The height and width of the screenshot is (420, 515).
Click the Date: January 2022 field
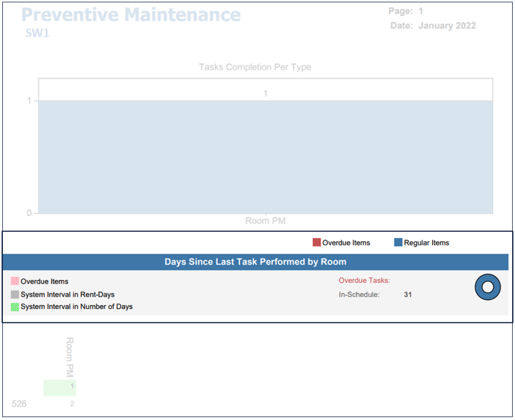(433, 26)
